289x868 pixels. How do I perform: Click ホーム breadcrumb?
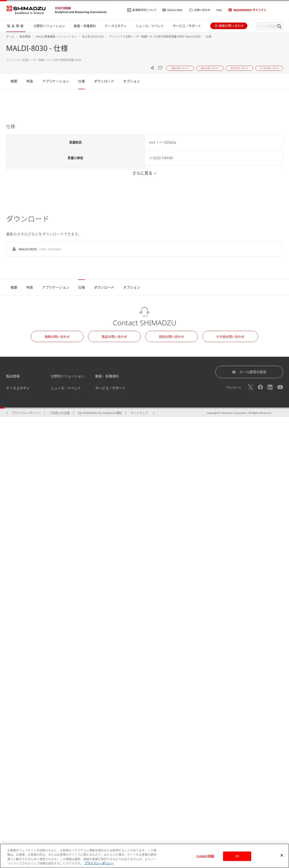10,37
